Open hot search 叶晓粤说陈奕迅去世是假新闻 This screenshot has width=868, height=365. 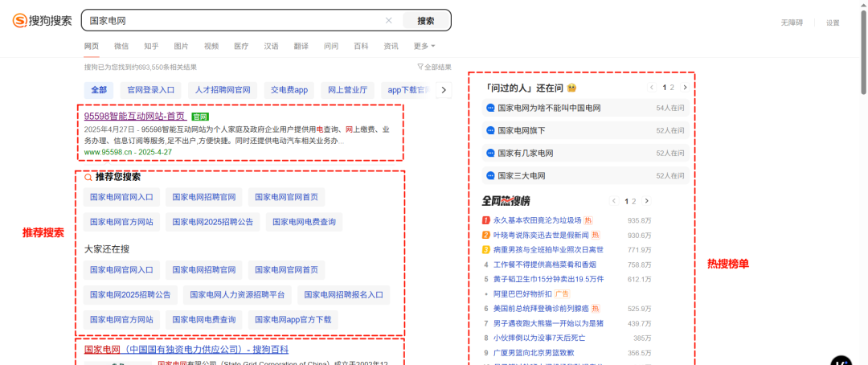(541, 235)
